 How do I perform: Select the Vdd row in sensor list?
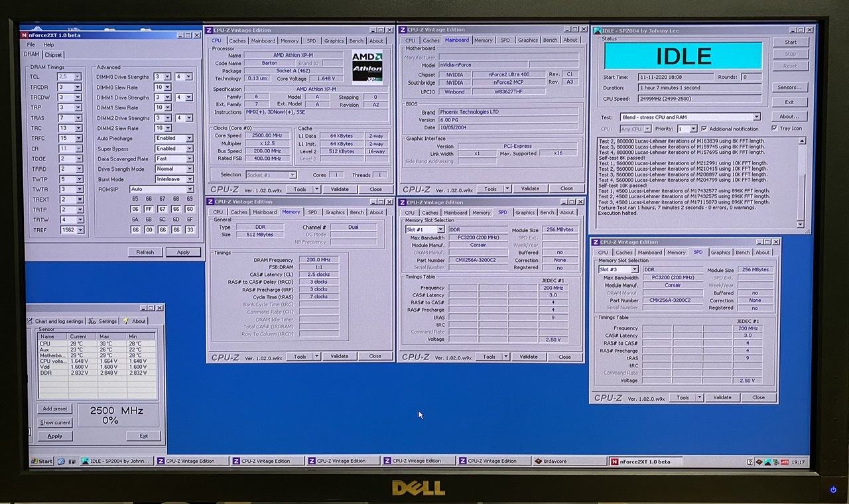tap(97, 367)
